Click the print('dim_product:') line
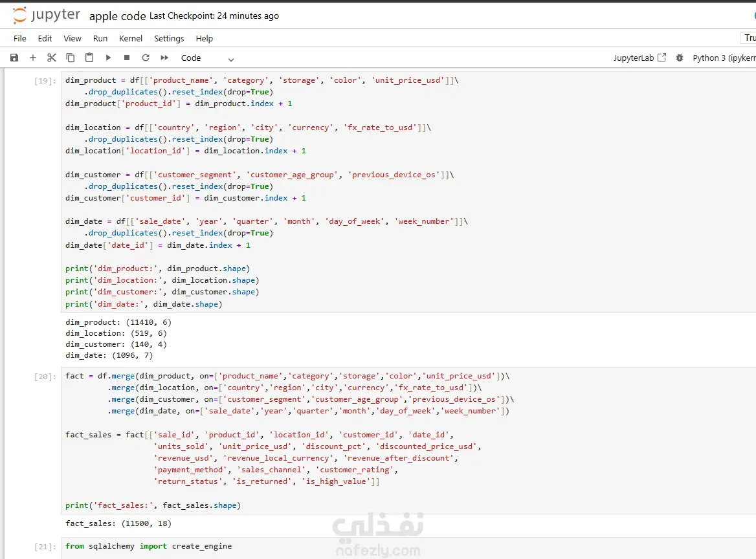Screen dimensions: 756x559 [x=158, y=269]
